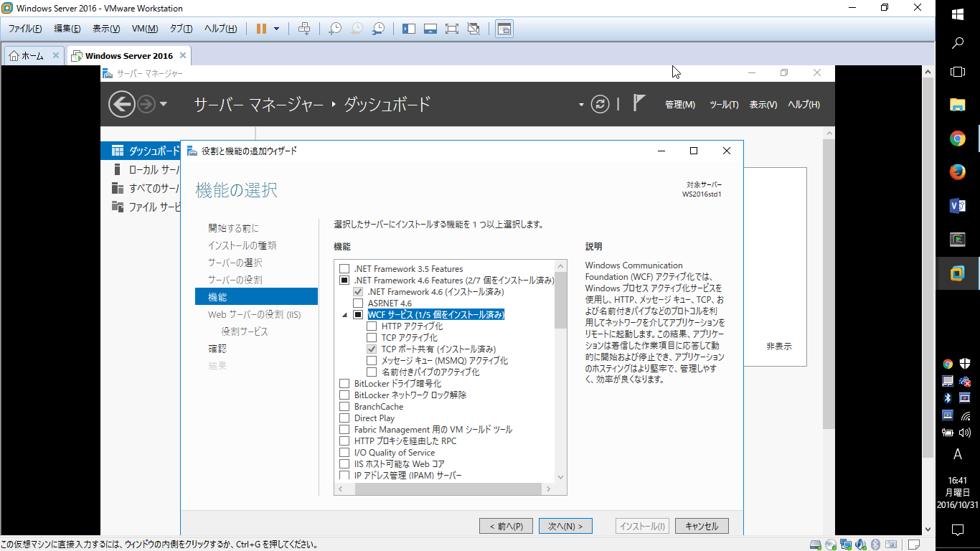The width and height of the screenshot is (980, 551).
Task: Click the Server Manager back arrow
Action: pyautogui.click(x=121, y=105)
